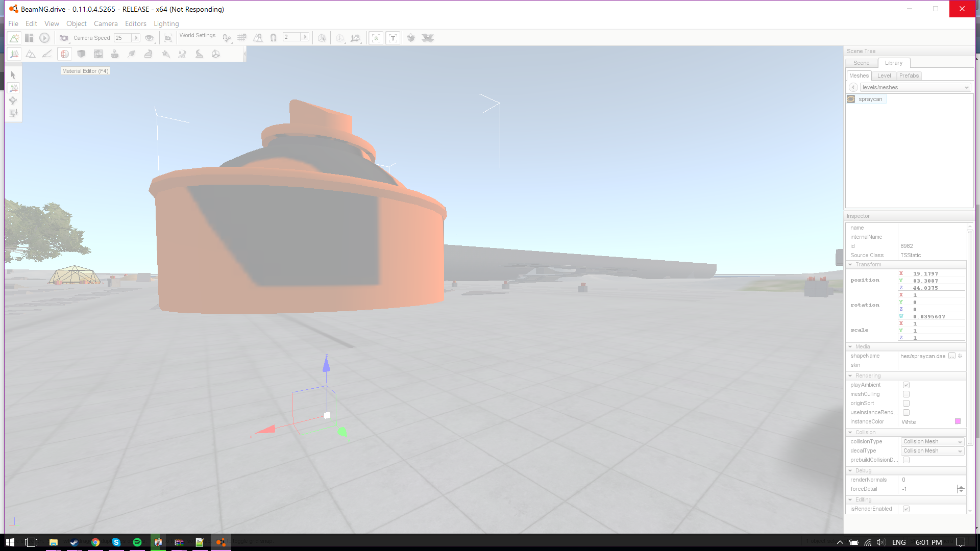
Task: Toggle the grid snap icon
Action: pos(242,38)
